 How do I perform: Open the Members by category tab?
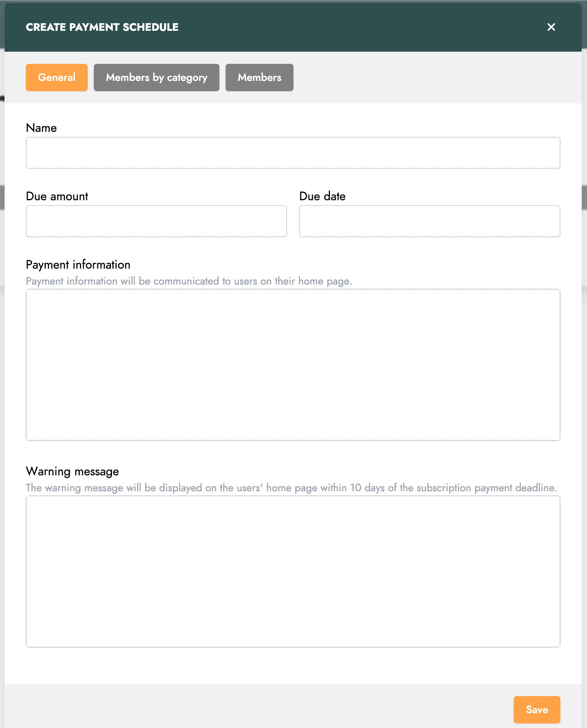pos(156,78)
